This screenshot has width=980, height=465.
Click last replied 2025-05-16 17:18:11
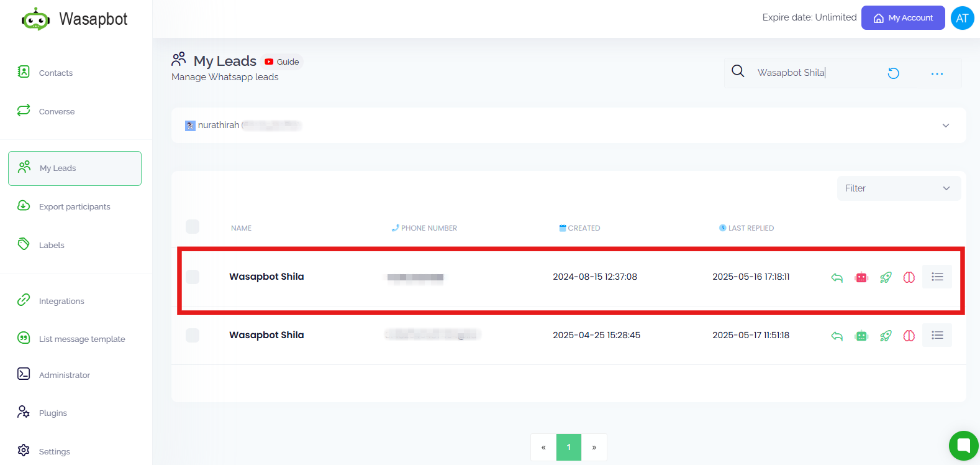(751, 277)
